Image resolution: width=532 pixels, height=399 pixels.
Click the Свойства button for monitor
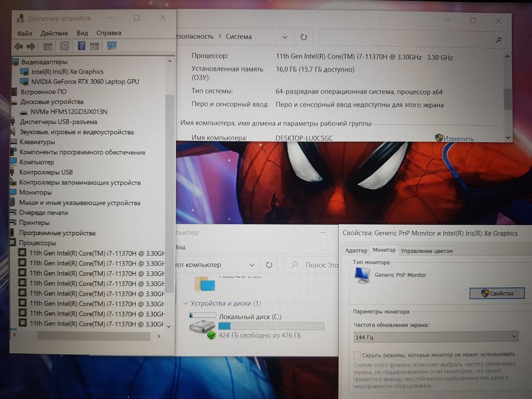coord(497,294)
